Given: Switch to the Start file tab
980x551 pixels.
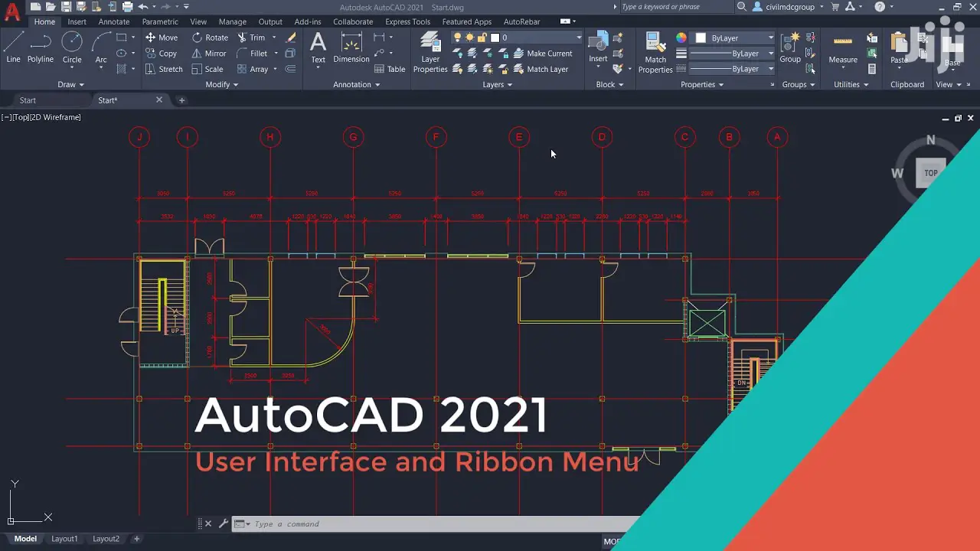Looking at the screenshot, I should 28,100.
